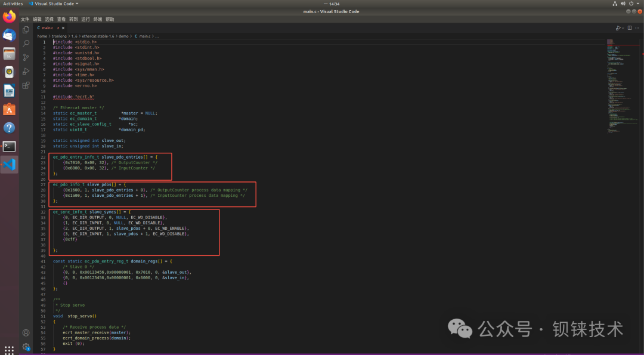Click '{0xff}' on line 37
Viewport: 644px width, 355px height.
(70, 239)
